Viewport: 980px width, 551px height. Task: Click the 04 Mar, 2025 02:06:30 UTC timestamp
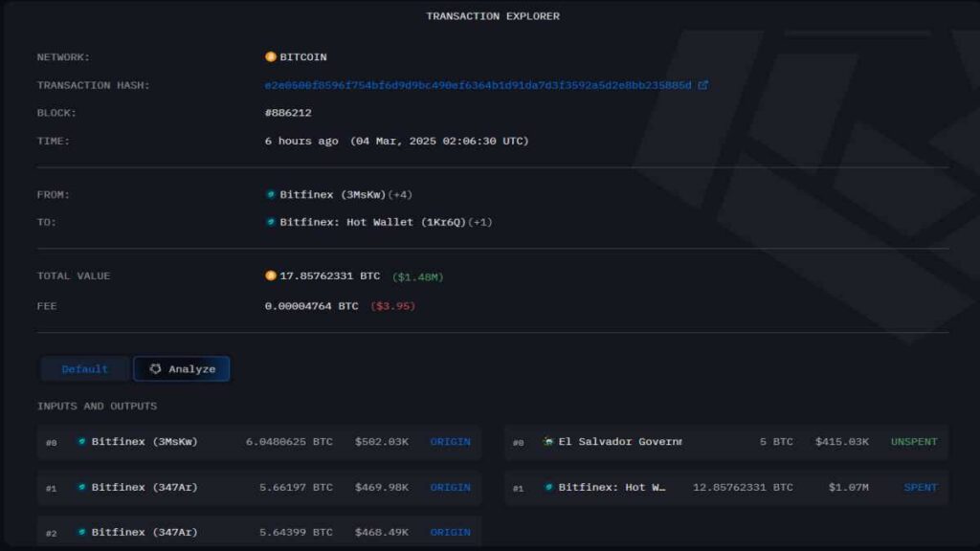(439, 142)
